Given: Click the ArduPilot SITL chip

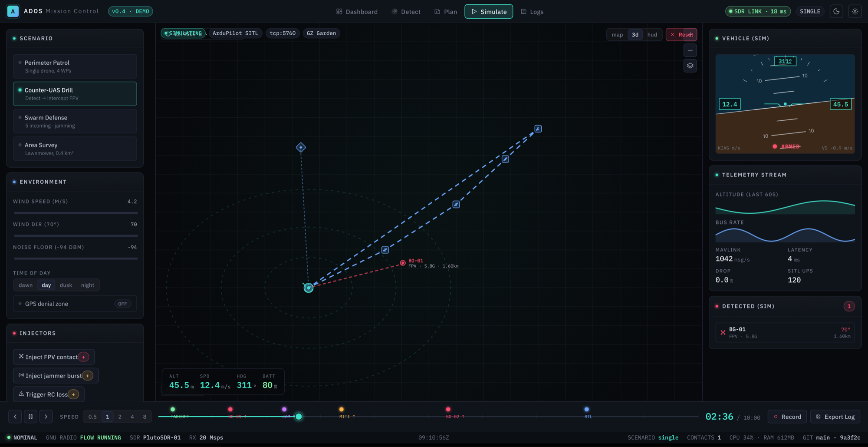Looking at the screenshot, I should click(235, 33).
